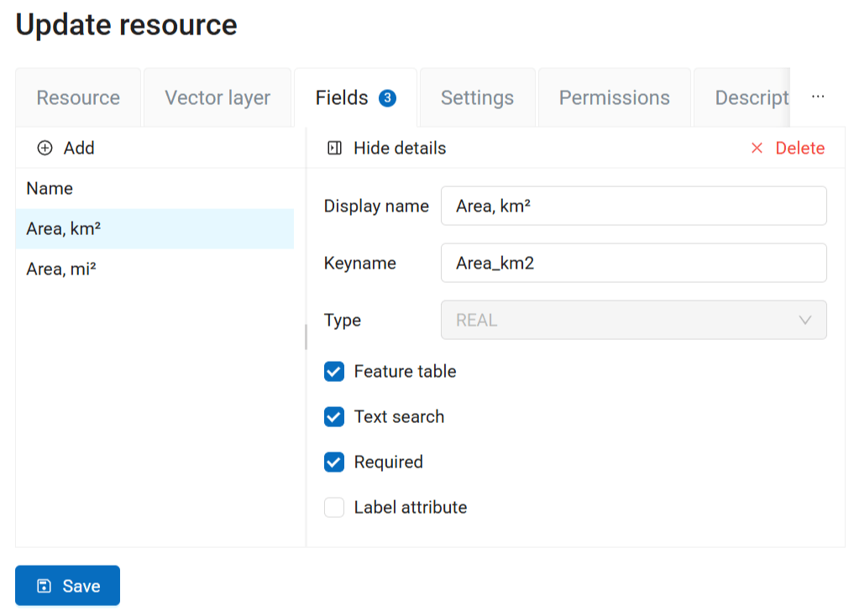Enable the Label attribute checkbox

point(334,507)
